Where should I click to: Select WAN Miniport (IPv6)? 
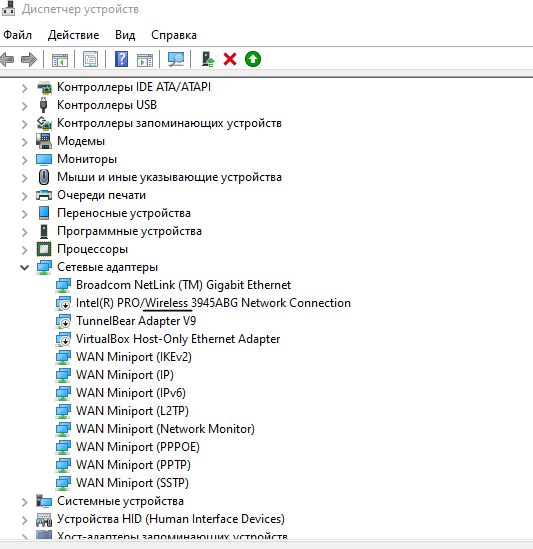(131, 393)
